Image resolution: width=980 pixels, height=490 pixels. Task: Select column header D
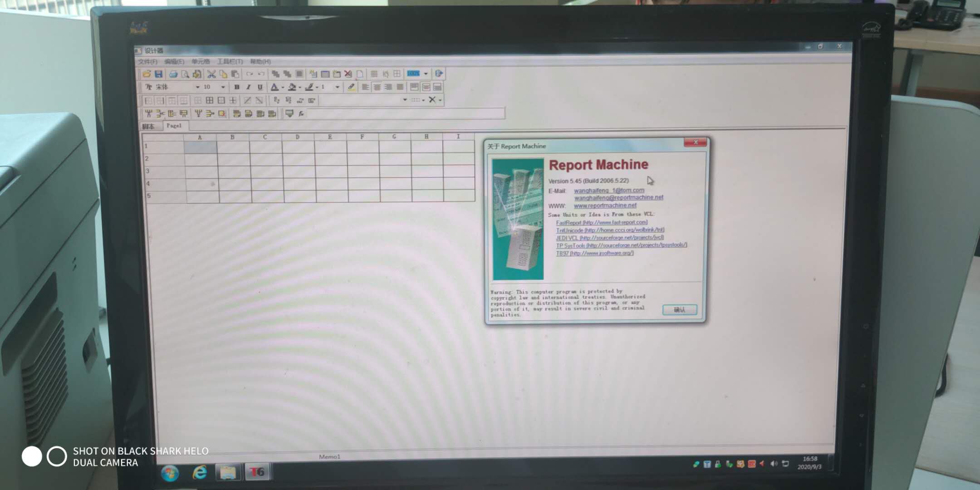pyautogui.click(x=297, y=137)
